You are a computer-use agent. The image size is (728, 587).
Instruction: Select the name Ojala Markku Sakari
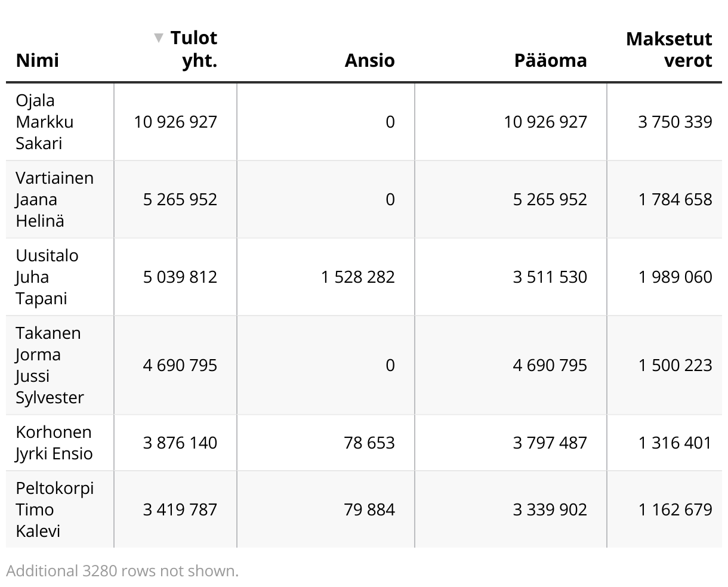[45, 122]
